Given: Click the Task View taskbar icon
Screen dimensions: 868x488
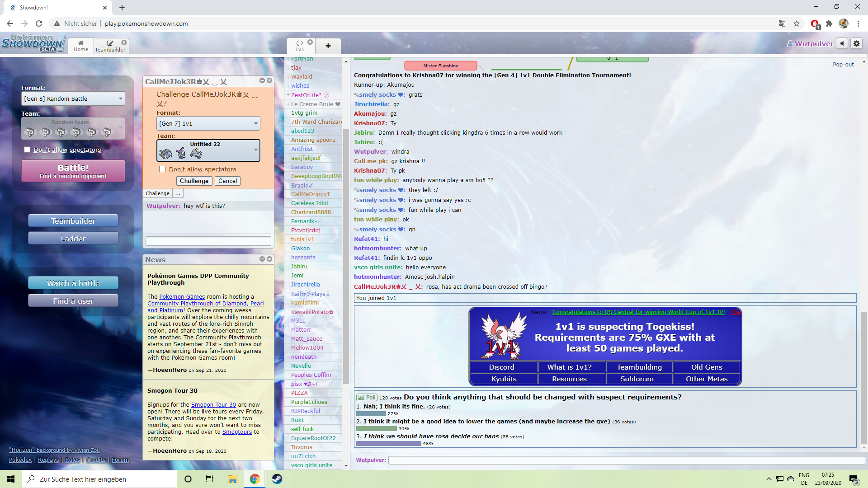Looking at the screenshot, I should coord(210,479).
